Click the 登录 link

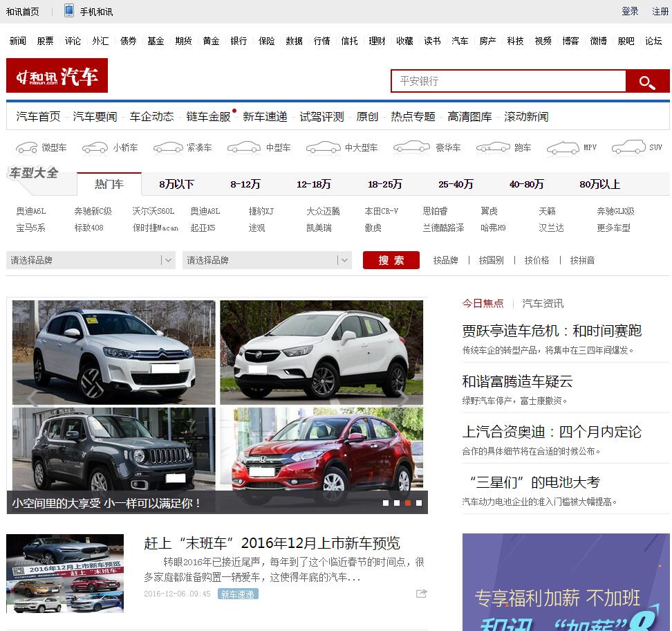pos(630,12)
